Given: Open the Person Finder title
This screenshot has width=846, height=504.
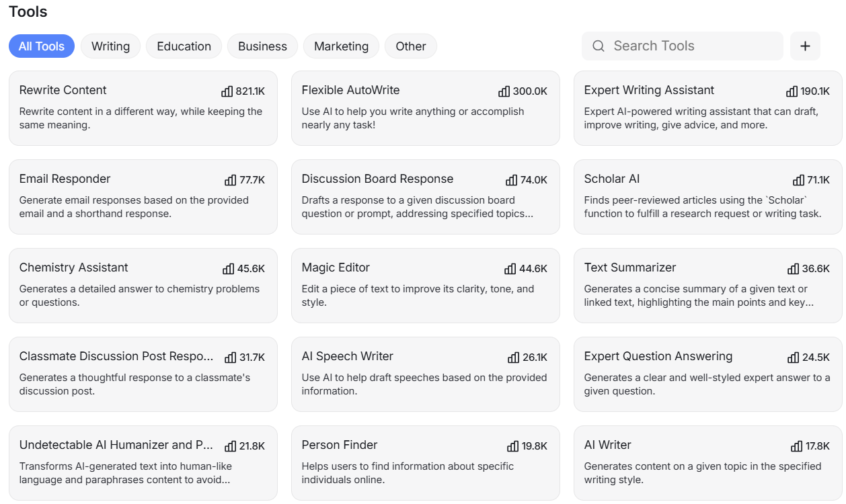Looking at the screenshot, I should coord(340,445).
